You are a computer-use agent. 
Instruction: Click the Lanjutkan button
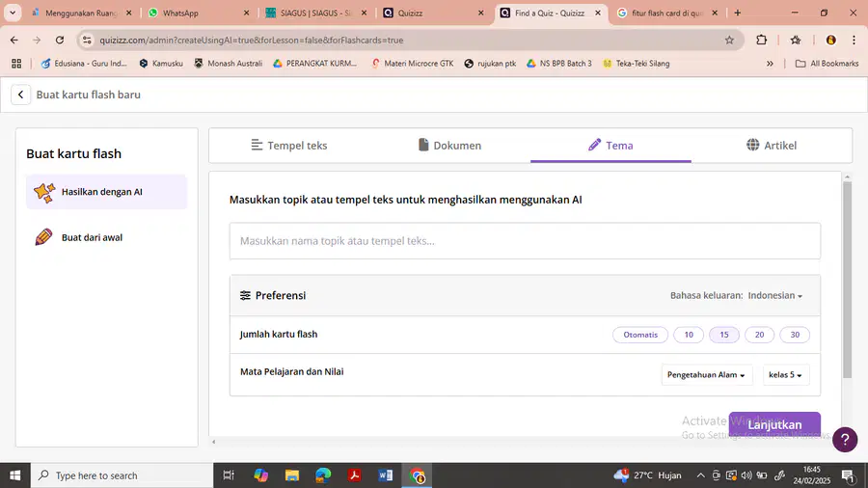tap(774, 424)
